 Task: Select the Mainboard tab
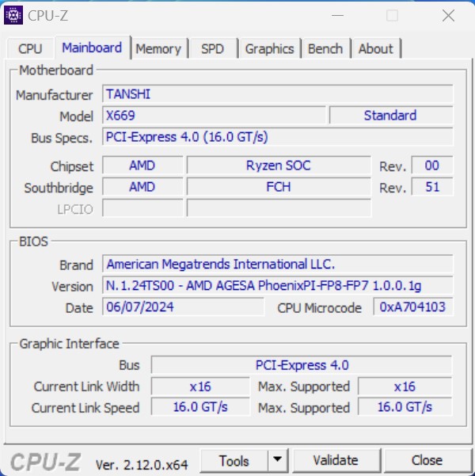click(92, 48)
